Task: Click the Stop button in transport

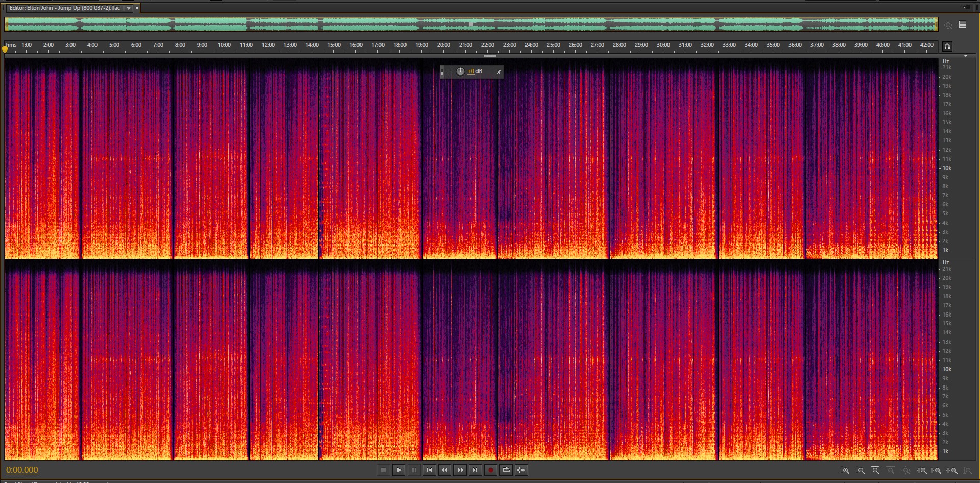Action: [384, 470]
